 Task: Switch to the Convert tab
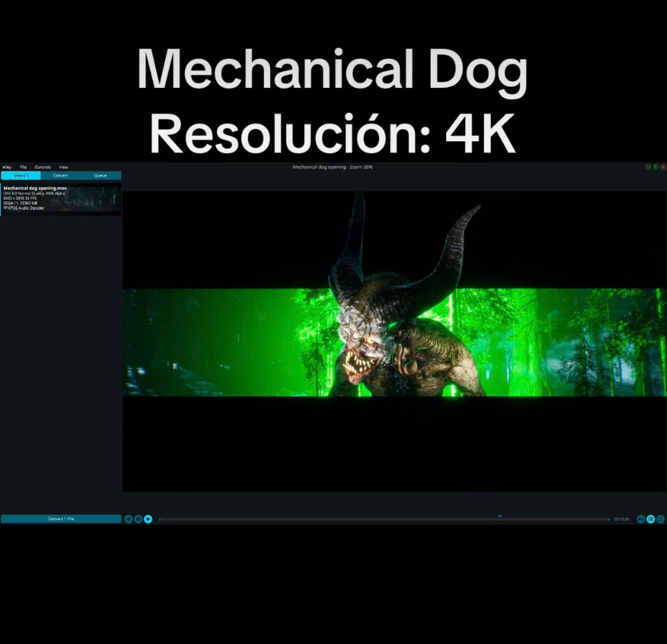[60, 176]
